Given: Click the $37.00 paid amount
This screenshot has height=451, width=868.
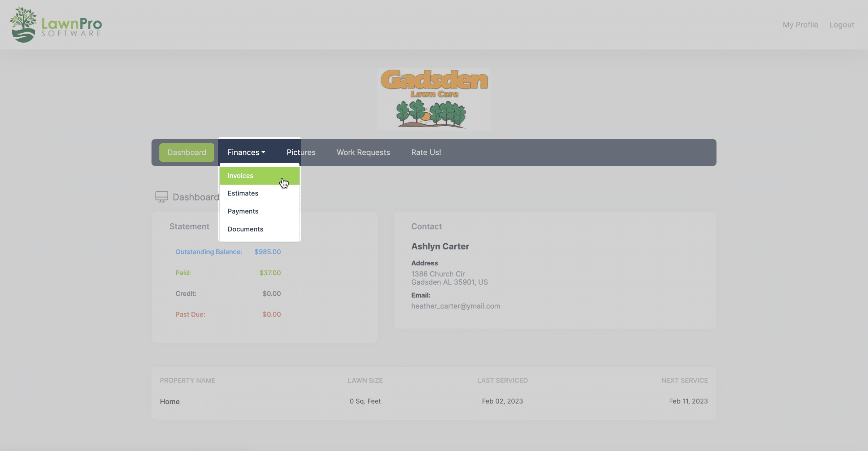Looking at the screenshot, I should (x=270, y=273).
